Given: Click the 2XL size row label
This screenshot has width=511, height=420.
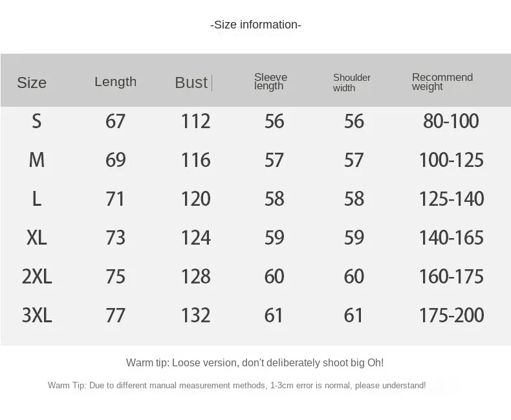Looking at the screenshot, I should 36,276.
